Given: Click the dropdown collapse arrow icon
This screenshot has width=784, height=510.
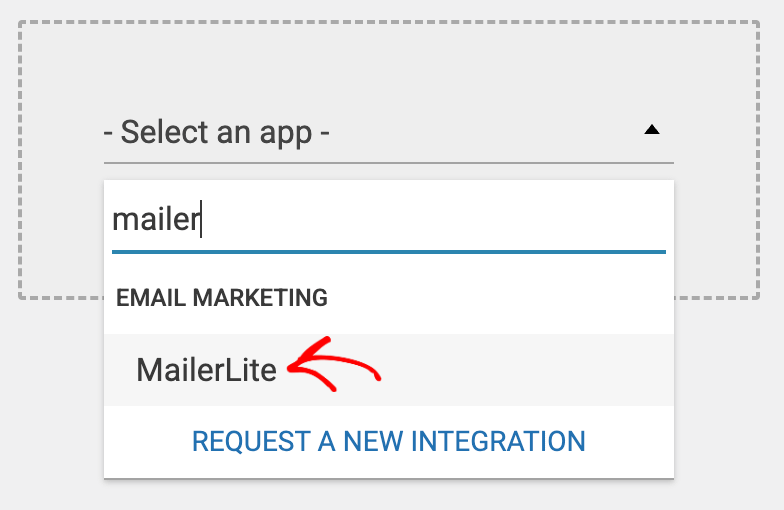Looking at the screenshot, I should (652, 130).
